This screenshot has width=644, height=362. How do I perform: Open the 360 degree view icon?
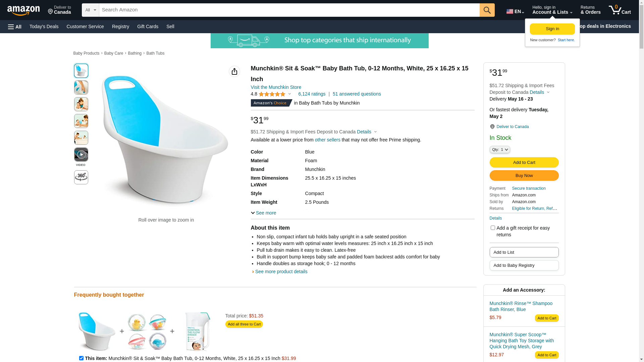coord(81,177)
